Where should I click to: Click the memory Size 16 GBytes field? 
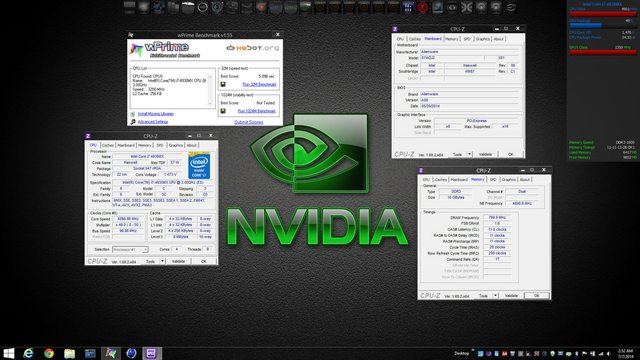coord(456,198)
